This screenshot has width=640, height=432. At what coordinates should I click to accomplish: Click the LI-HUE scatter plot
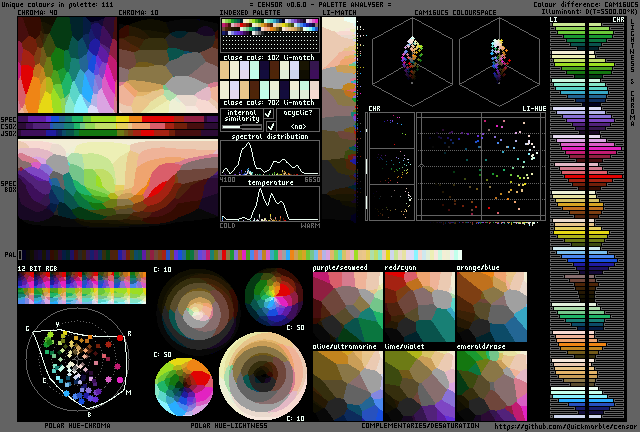click(481, 167)
